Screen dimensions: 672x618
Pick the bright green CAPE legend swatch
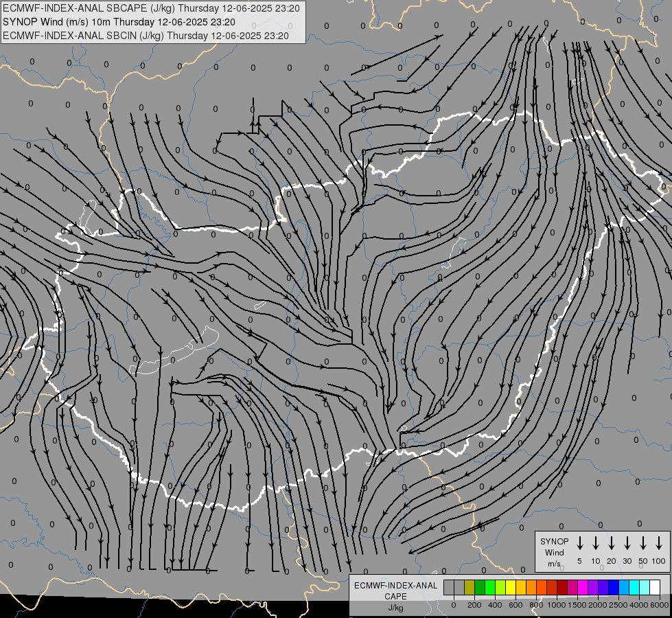490,587
